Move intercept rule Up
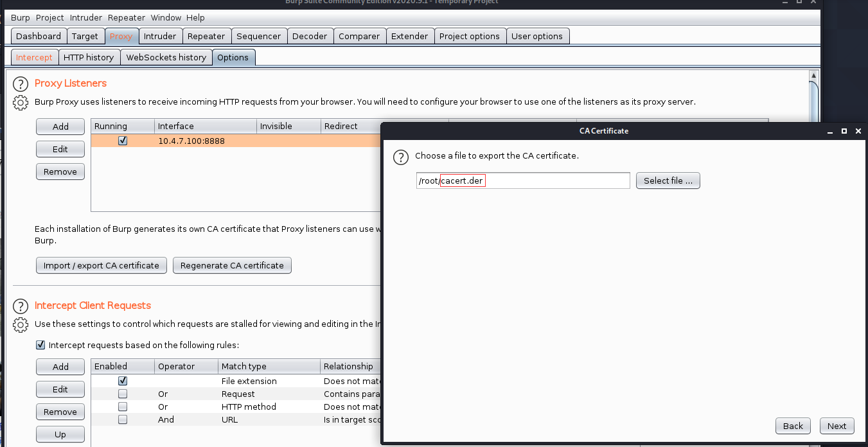This screenshot has height=447, width=868. click(60, 434)
